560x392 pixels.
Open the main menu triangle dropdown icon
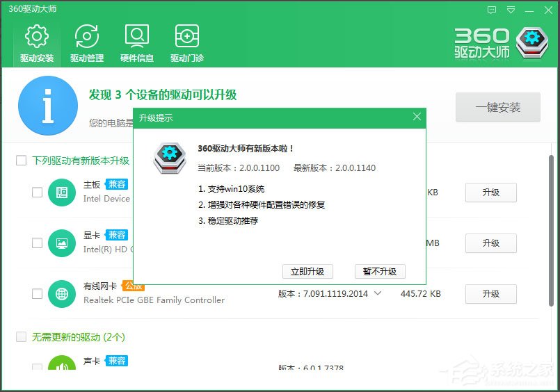click(x=511, y=10)
